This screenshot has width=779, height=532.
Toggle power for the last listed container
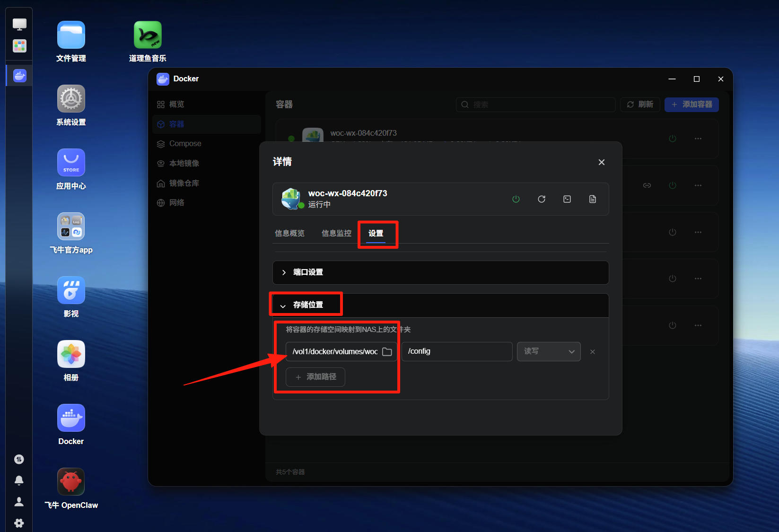click(x=673, y=325)
